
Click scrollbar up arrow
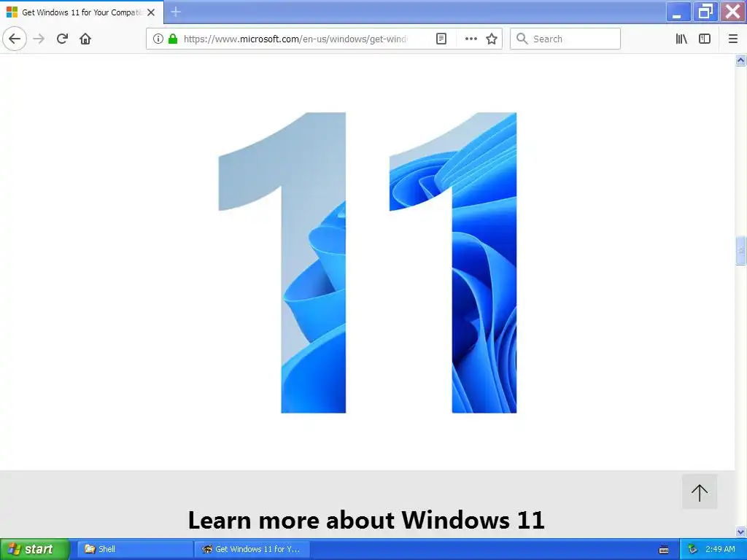(x=741, y=60)
